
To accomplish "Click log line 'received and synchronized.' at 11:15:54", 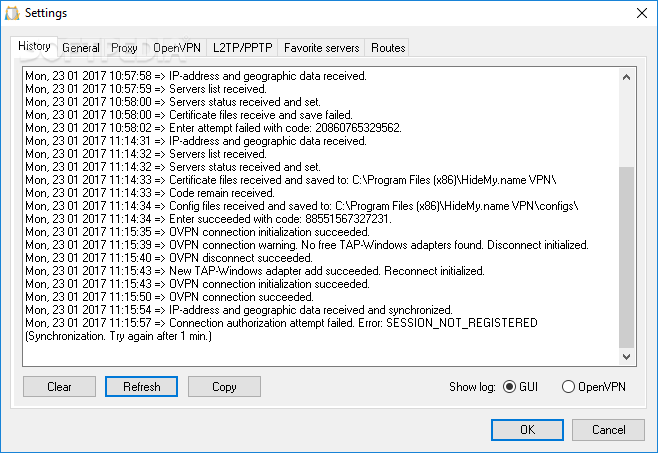I will (x=239, y=310).
